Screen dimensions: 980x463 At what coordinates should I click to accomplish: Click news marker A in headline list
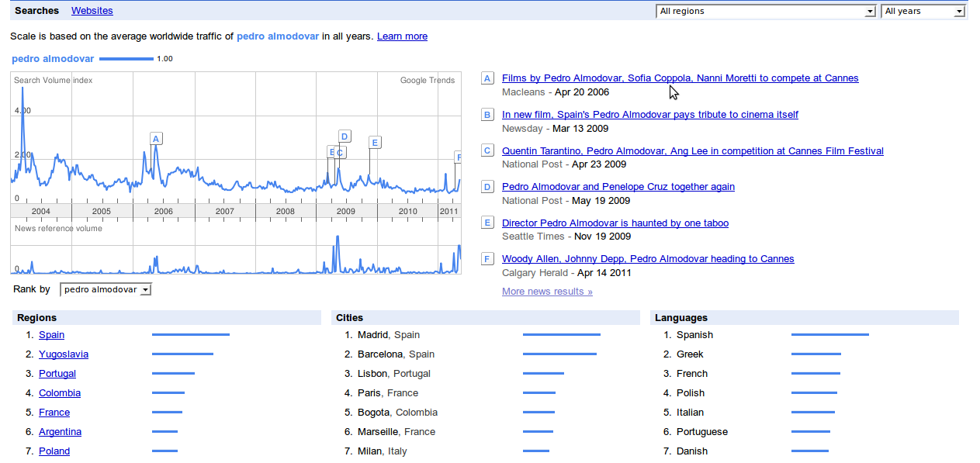(x=487, y=78)
